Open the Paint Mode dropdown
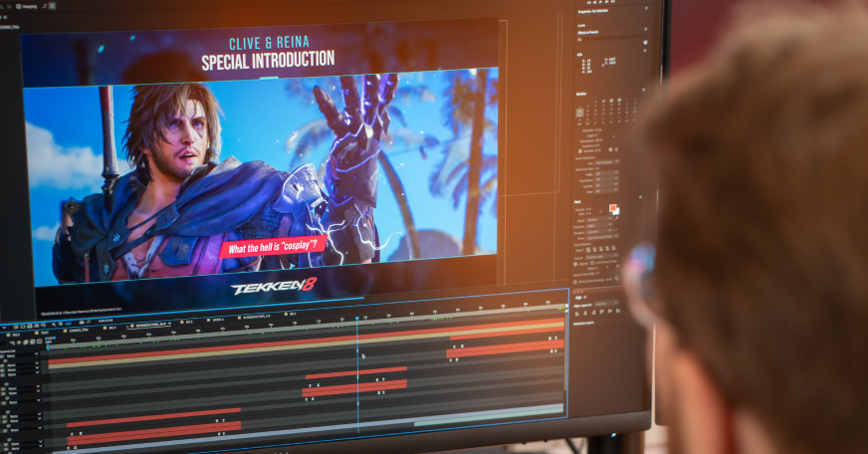The image size is (868, 454). coord(599,219)
